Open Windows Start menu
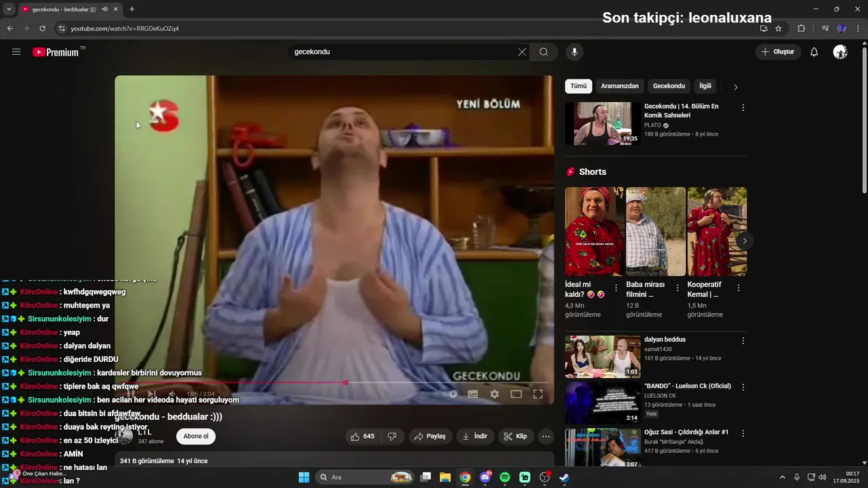This screenshot has width=868, height=488. [304, 477]
